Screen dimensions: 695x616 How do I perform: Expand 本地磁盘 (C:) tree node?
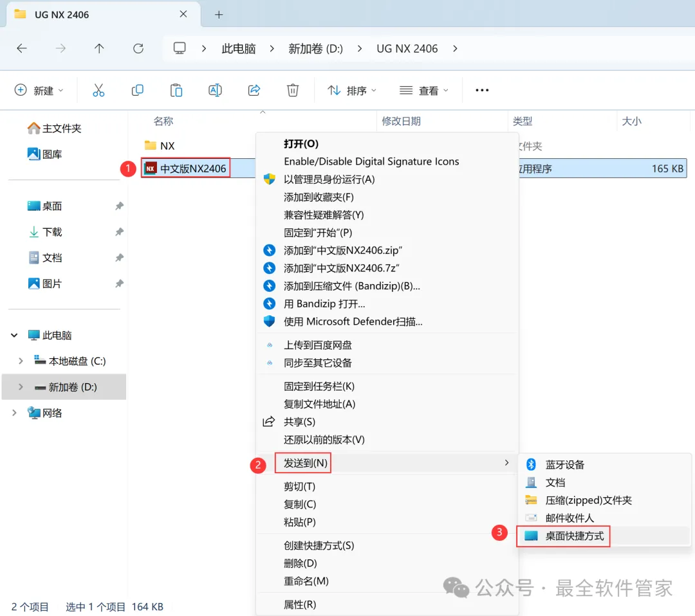(x=21, y=361)
